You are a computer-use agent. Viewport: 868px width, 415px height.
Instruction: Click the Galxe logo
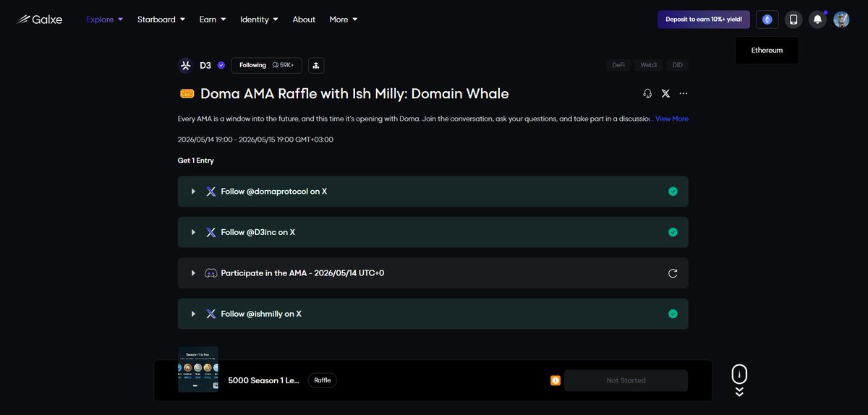pyautogui.click(x=40, y=20)
